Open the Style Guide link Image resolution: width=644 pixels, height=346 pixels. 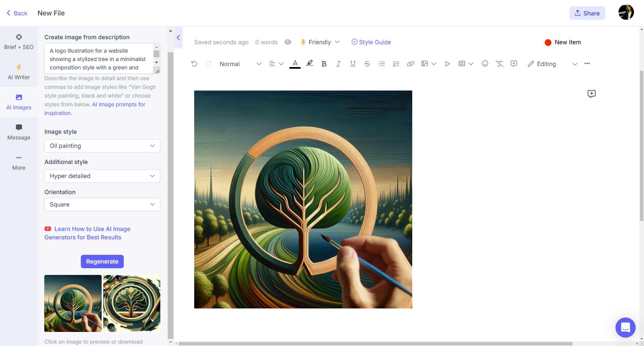[371, 42]
